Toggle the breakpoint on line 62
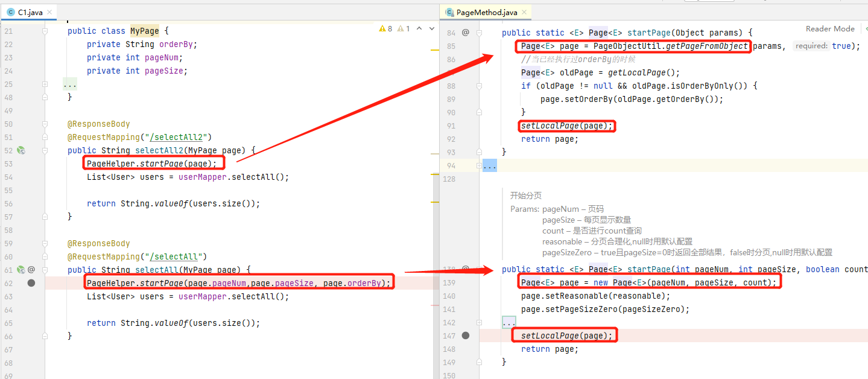Image resolution: width=868 pixels, height=379 pixels. [x=31, y=283]
